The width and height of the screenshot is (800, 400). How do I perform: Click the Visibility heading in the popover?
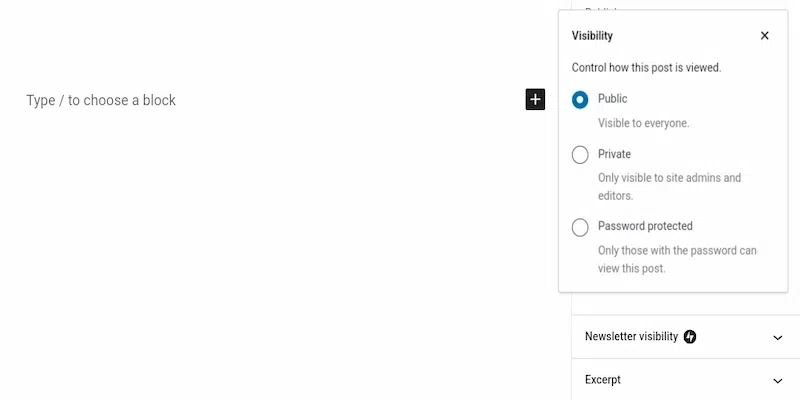pyautogui.click(x=592, y=36)
